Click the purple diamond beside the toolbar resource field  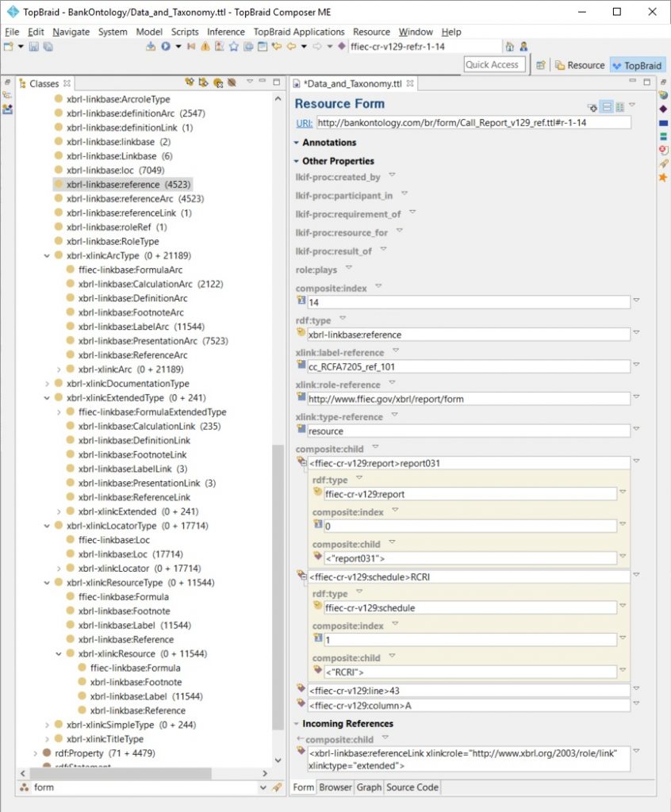342,46
